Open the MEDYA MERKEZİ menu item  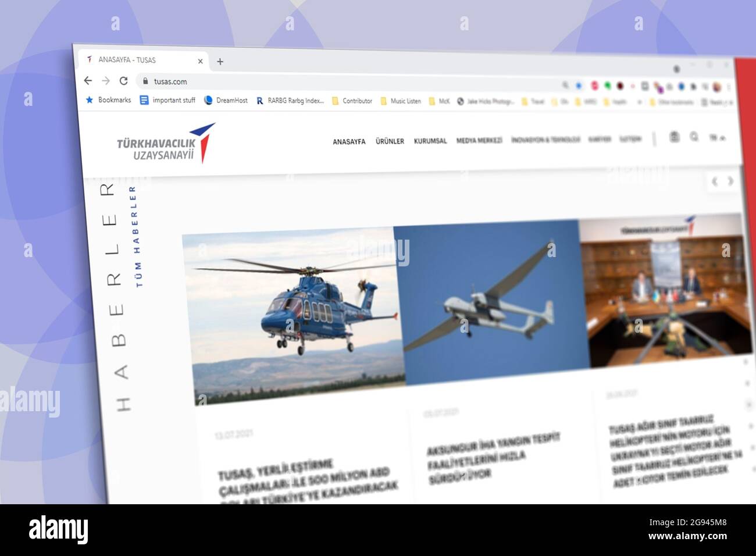tap(479, 140)
